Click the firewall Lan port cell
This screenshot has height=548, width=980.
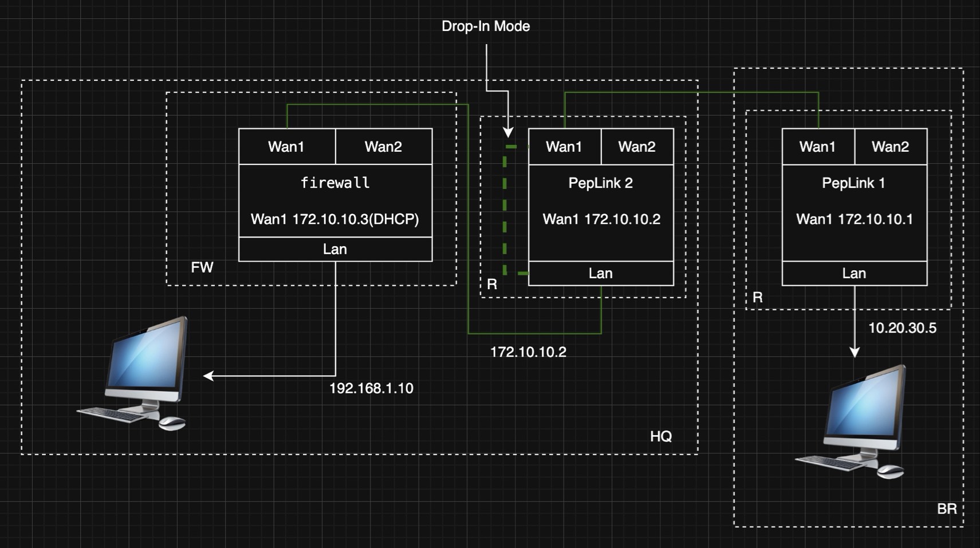(x=335, y=249)
